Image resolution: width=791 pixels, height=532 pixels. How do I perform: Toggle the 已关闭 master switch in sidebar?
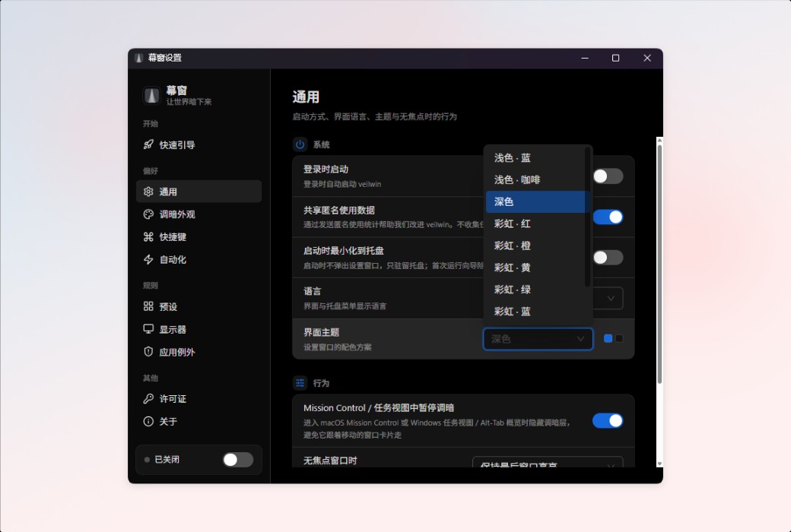(238, 459)
